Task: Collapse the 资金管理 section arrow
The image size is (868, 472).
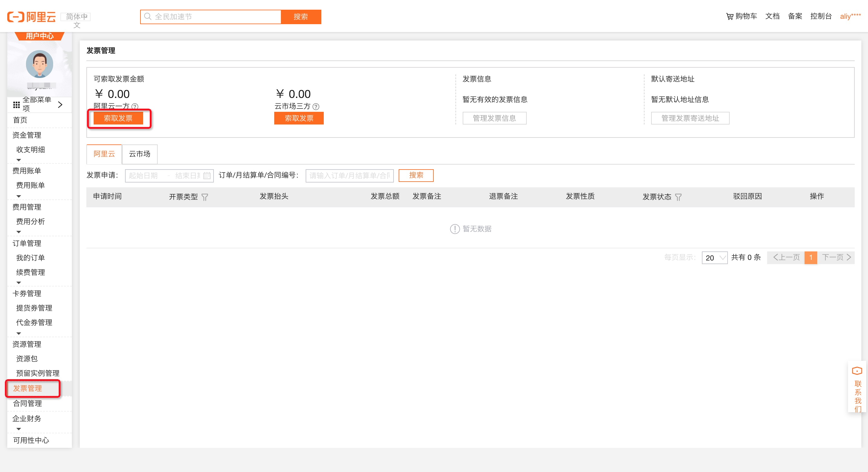Action: [x=19, y=160]
